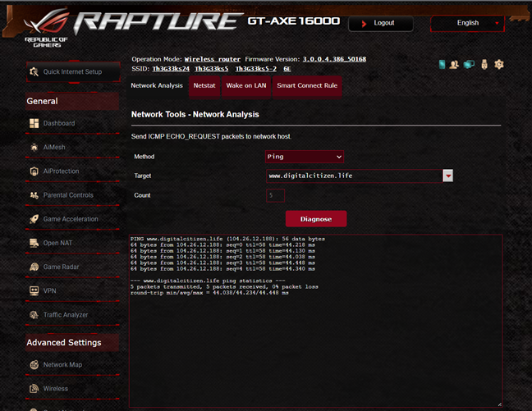Click the 6E SSID link
The height and width of the screenshot is (411, 532).
[287, 69]
